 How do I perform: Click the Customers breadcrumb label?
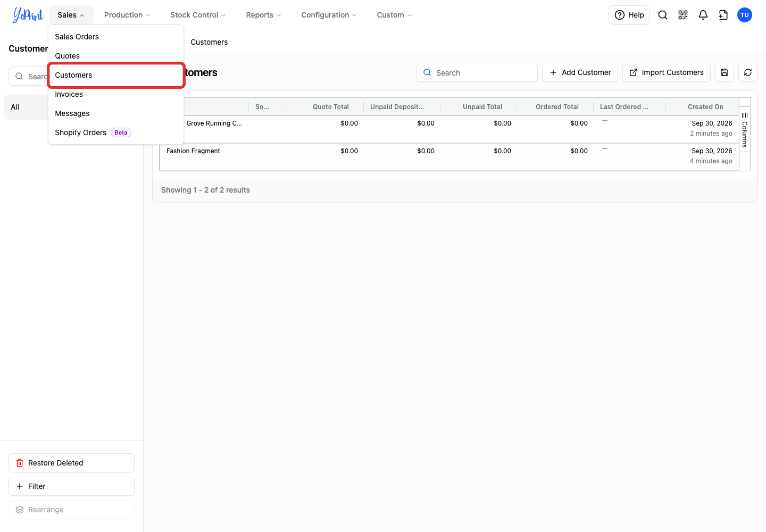[x=209, y=42]
